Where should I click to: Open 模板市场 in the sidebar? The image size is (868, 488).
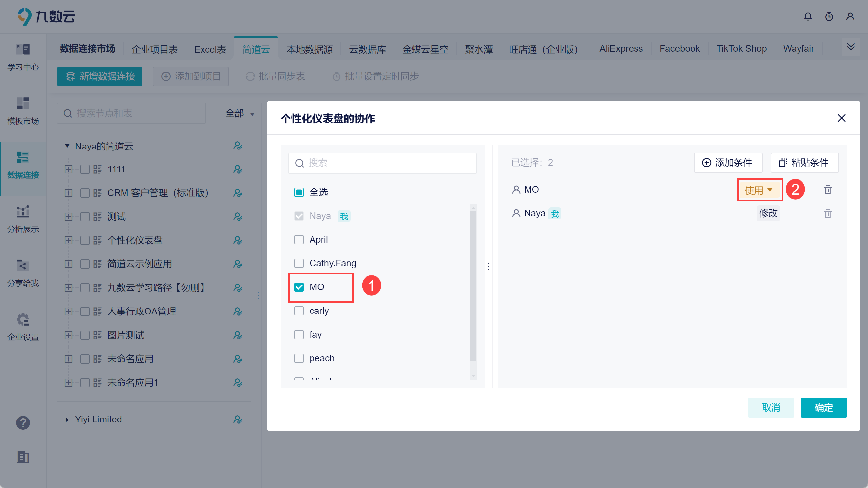pyautogui.click(x=23, y=111)
